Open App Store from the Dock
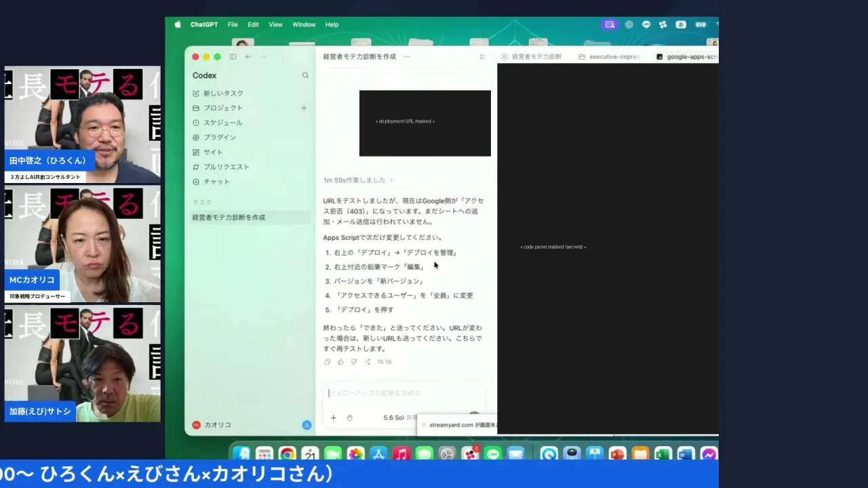 [378, 453]
